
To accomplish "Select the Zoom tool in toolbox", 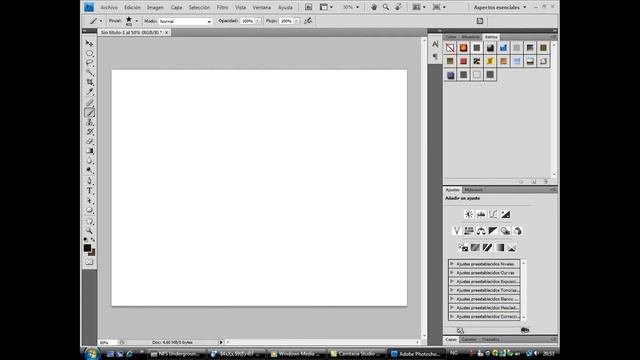I will (x=89, y=231).
